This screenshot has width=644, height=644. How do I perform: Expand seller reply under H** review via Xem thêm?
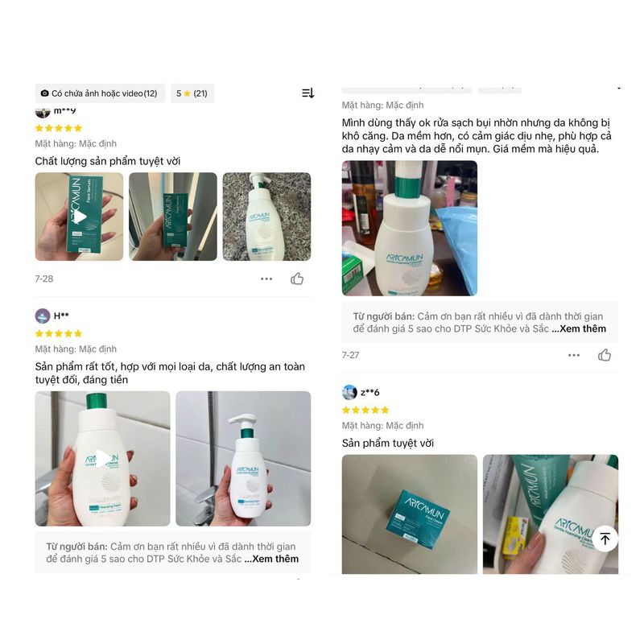click(275, 559)
